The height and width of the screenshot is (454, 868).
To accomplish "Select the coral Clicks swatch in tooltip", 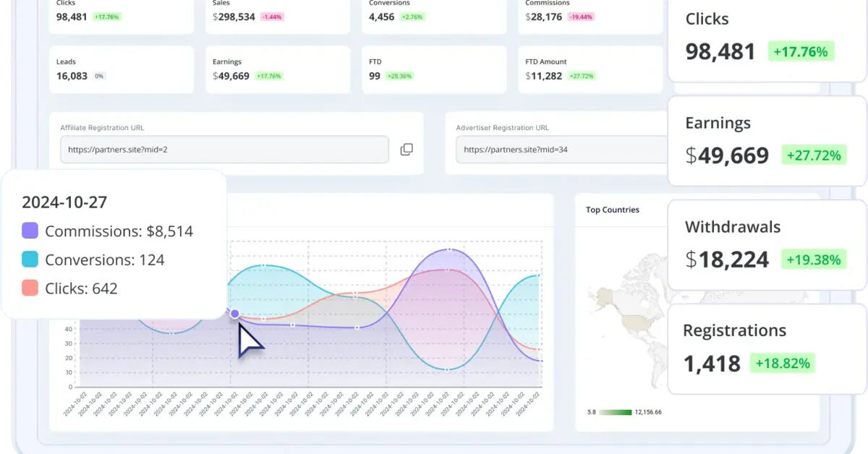I will pos(30,288).
